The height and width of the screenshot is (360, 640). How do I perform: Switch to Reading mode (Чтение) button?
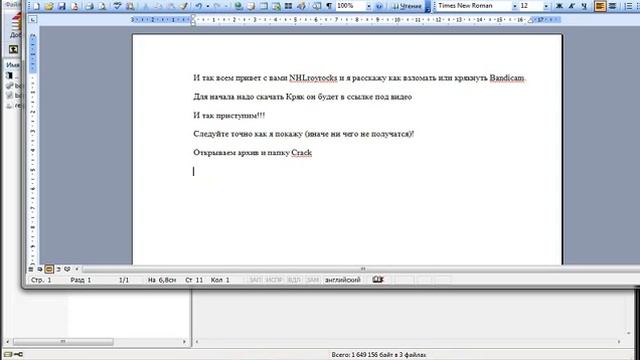pos(407,6)
